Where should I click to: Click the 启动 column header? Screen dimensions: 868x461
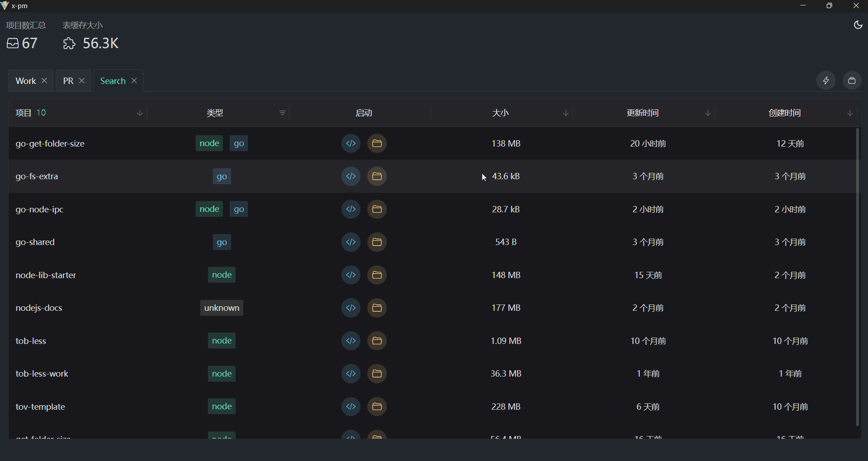coord(364,113)
